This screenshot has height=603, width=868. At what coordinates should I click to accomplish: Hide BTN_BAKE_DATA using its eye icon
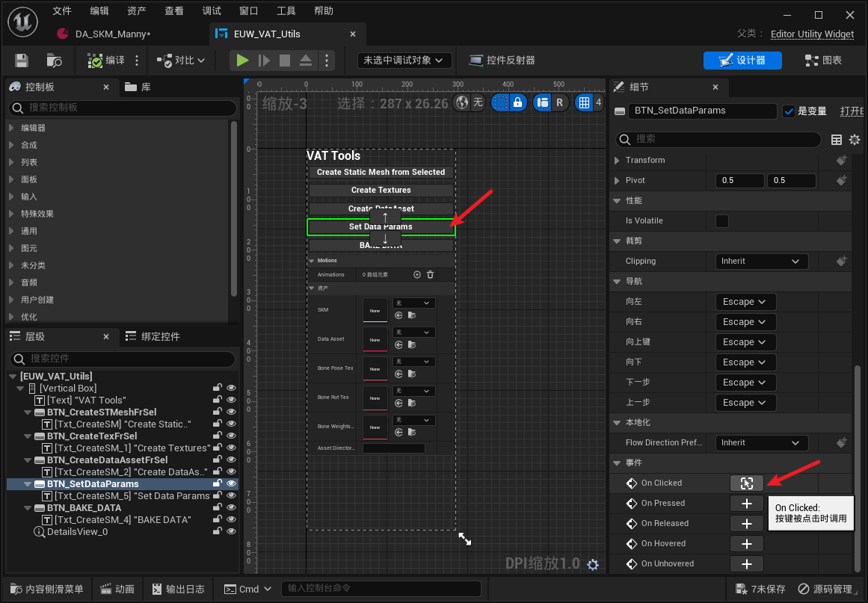[231, 508]
